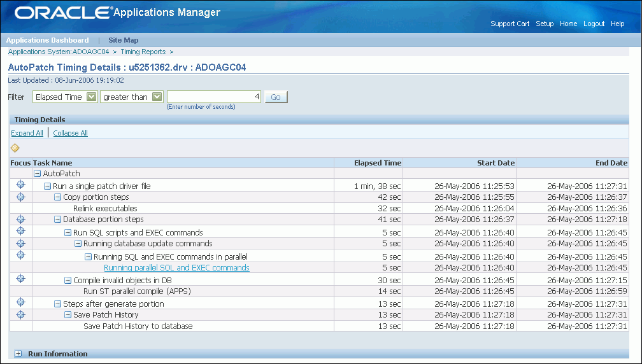Open Running parallel SQL and EXEC commands link
This screenshot has width=642, height=364.
coord(176,267)
